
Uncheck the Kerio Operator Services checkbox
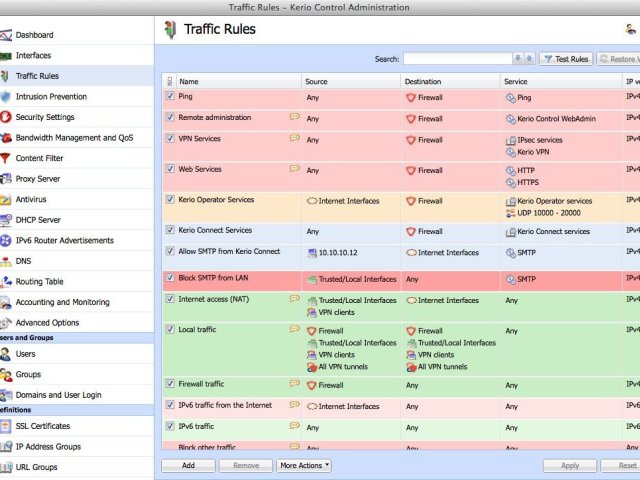click(170, 199)
